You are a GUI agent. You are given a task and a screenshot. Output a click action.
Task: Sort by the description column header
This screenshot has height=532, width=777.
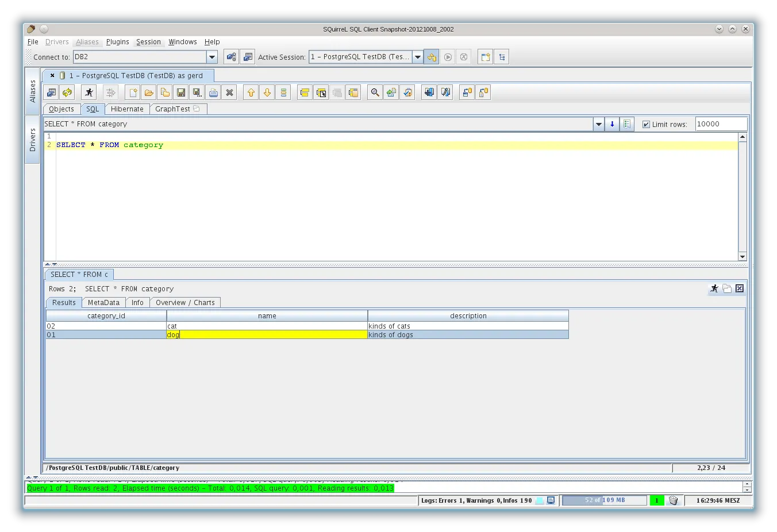tap(468, 316)
